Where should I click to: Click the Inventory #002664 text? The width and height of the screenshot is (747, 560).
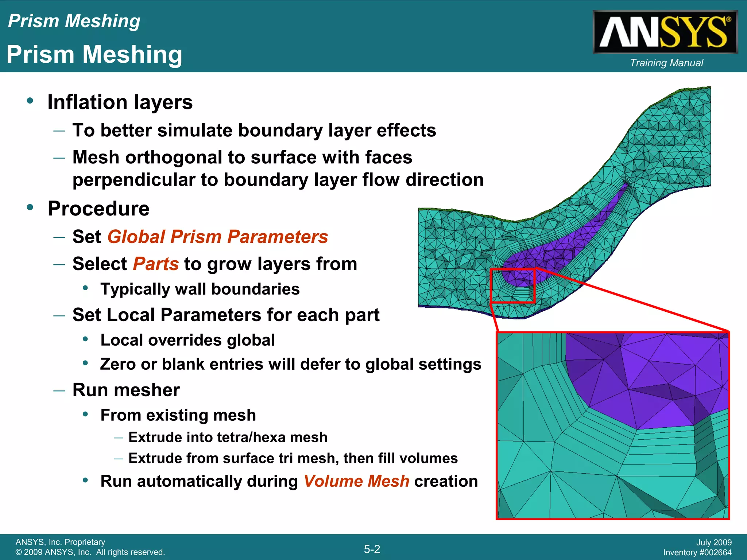(x=697, y=553)
